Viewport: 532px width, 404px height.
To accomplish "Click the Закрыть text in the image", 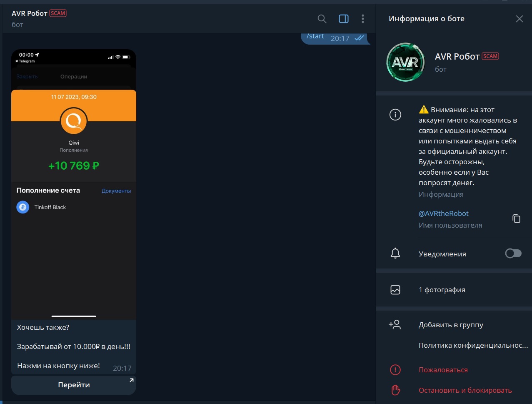I will [27, 77].
